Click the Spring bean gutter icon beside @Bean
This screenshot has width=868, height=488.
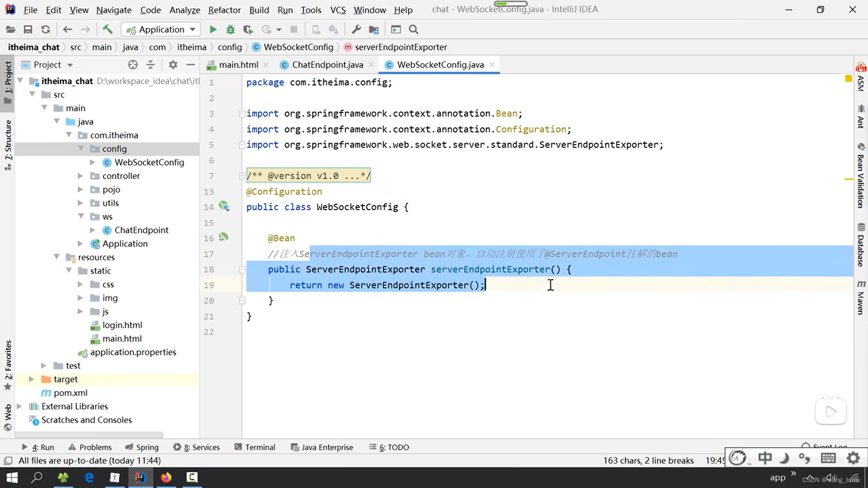tap(223, 237)
